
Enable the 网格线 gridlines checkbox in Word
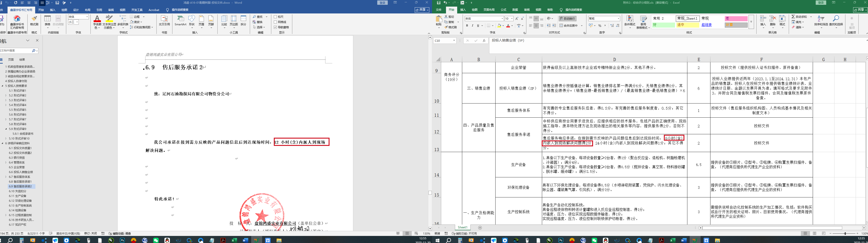[x=275, y=22]
